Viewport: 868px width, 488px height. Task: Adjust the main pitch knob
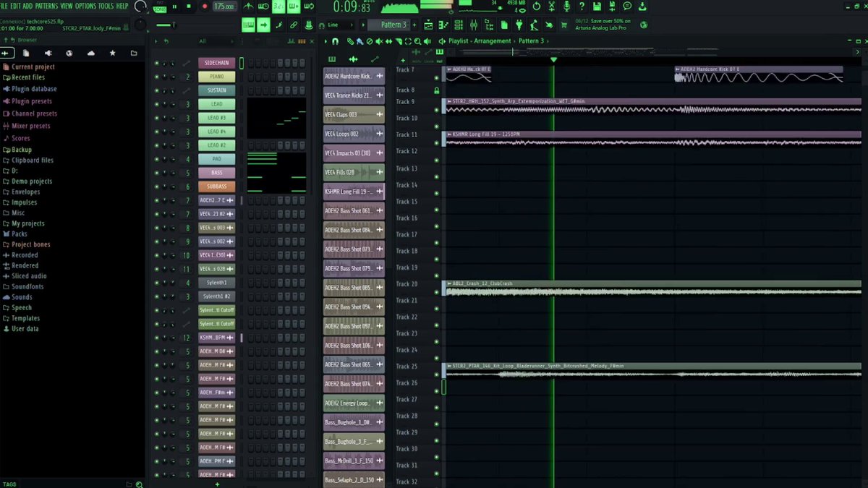[140, 24]
